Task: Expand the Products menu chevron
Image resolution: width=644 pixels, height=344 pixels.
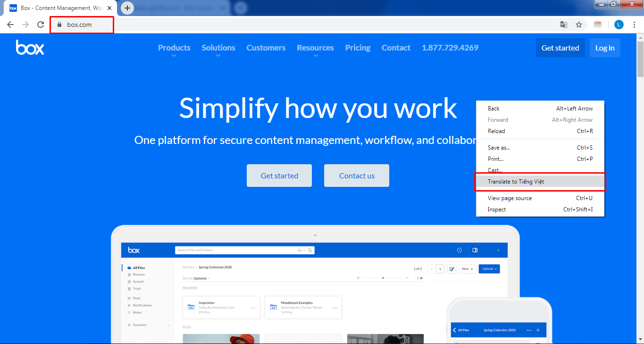Action: tap(174, 56)
